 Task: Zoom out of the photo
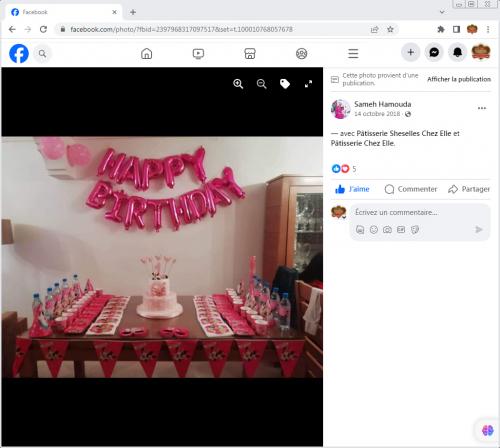pos(262,84)
